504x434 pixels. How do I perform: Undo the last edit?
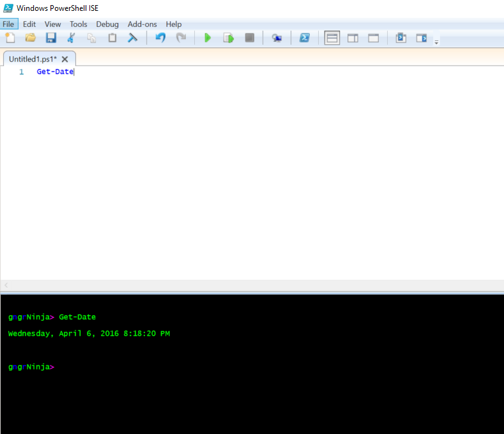pyautogui.click(x=160, y=38)
